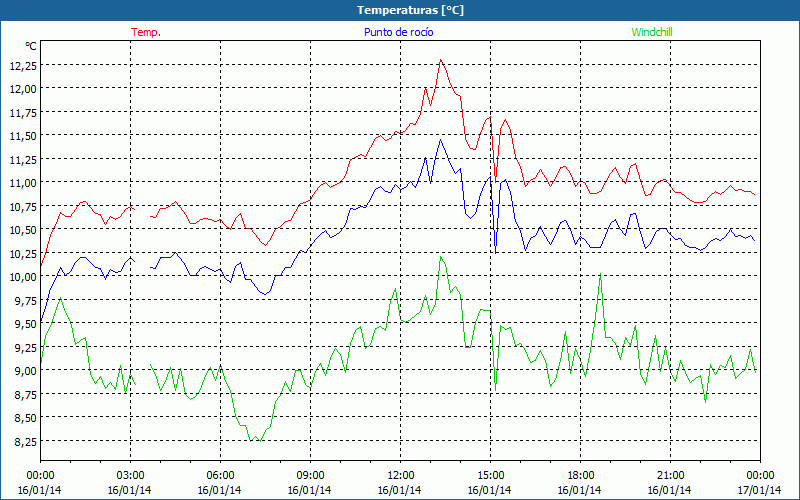This screenshot has height=500, width=800.
Task: Click the 11,50 y-axis value
Action: pyautogui.click(x=23, y=136)
